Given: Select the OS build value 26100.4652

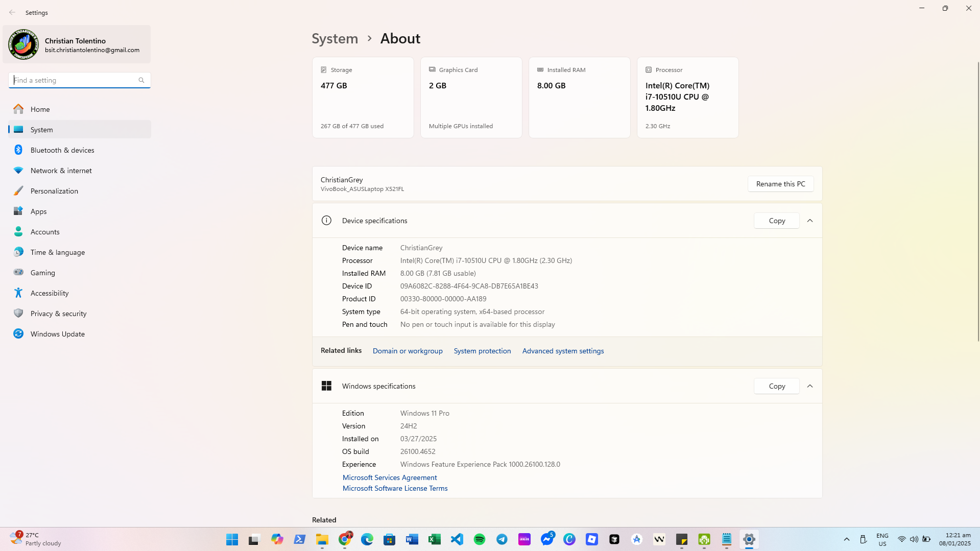Looking at the screenshot, I should 418,451.
